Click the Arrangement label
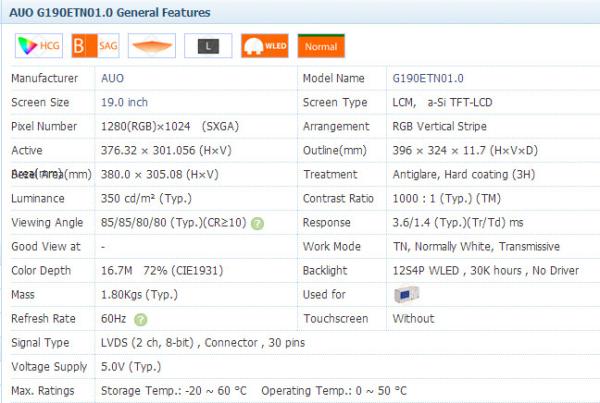This screenshot has width=600, height=403. (x=336, y=127)
